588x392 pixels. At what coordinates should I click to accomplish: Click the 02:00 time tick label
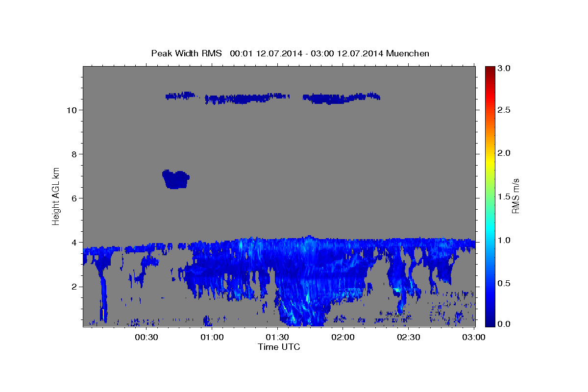pyautogui.click(x=343, y=337)
